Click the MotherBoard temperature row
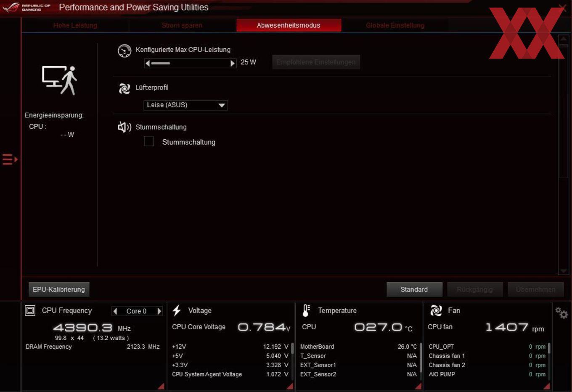 coord(358,347)
